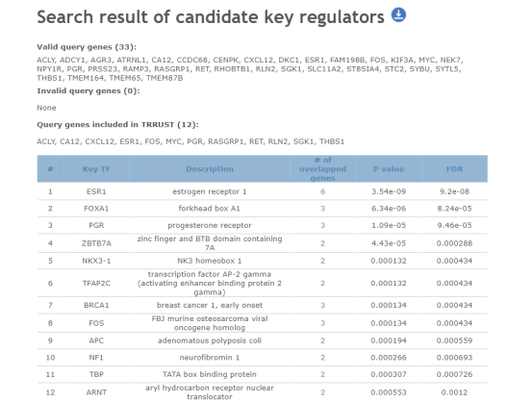Open overlapped genes link for NF1

tap(322, 358)
